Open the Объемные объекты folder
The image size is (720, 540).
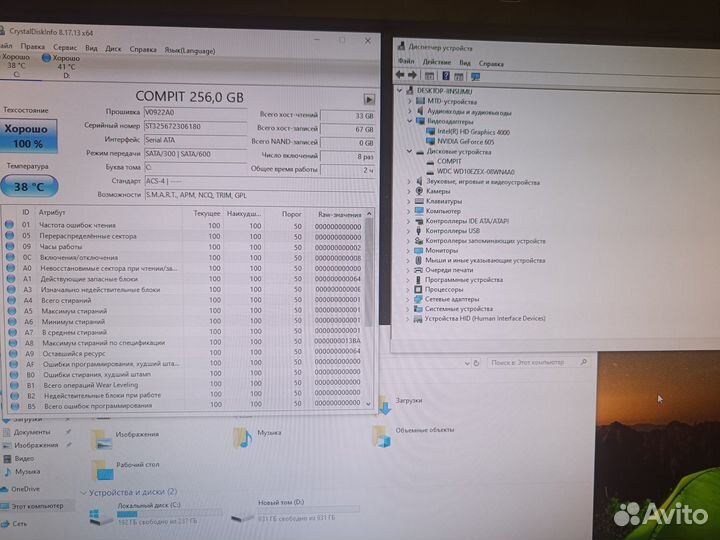click(413, 434)
